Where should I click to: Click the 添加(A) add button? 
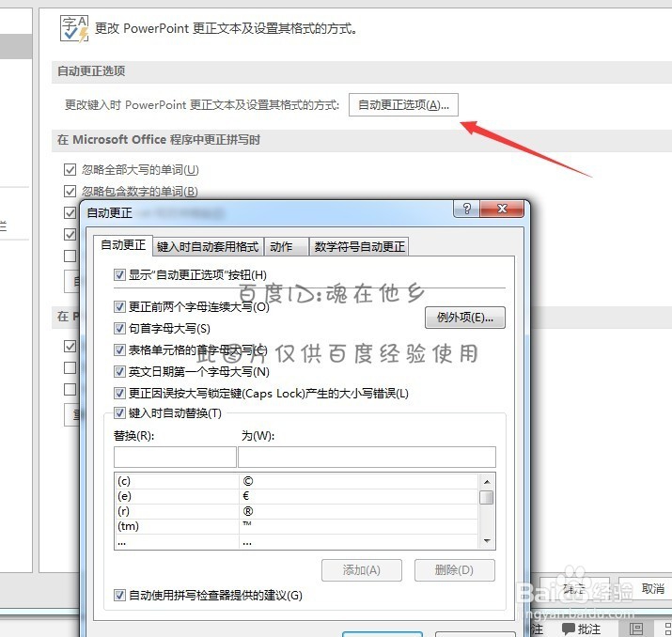(x=362, y=570)
